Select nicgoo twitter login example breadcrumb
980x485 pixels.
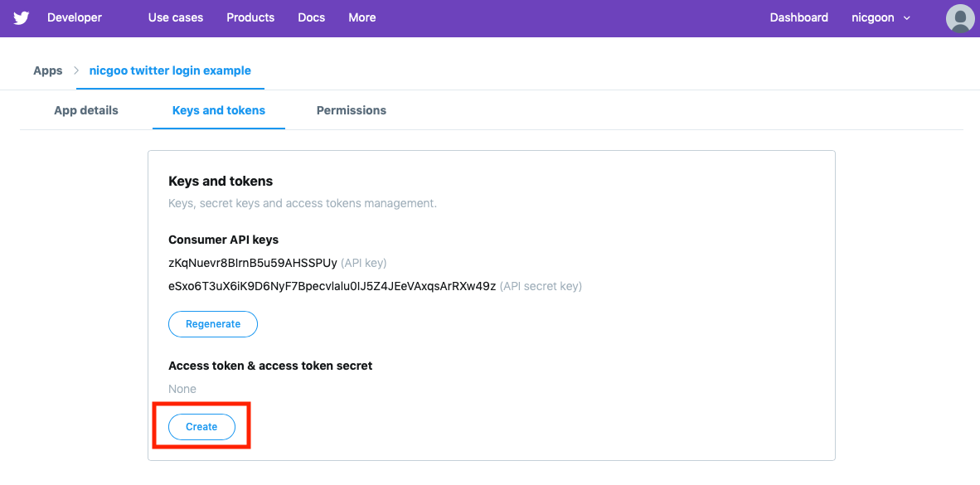pos(170,70)
